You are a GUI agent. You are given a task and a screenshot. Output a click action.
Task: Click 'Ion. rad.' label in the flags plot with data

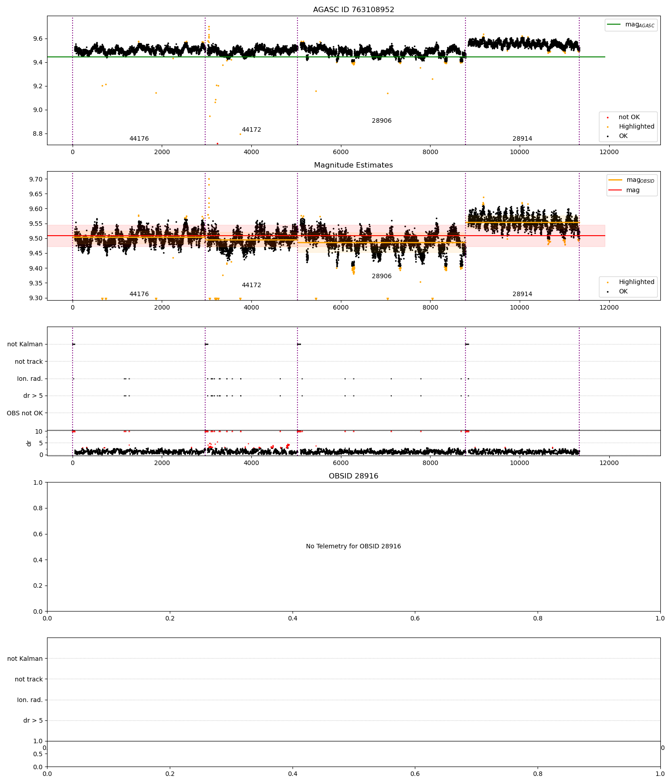pyautogui.click(x=30, y=379)
